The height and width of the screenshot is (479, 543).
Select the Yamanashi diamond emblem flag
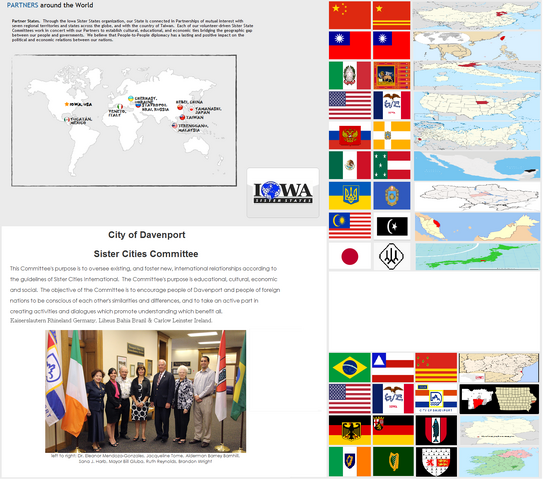click(x=392, y=256)
